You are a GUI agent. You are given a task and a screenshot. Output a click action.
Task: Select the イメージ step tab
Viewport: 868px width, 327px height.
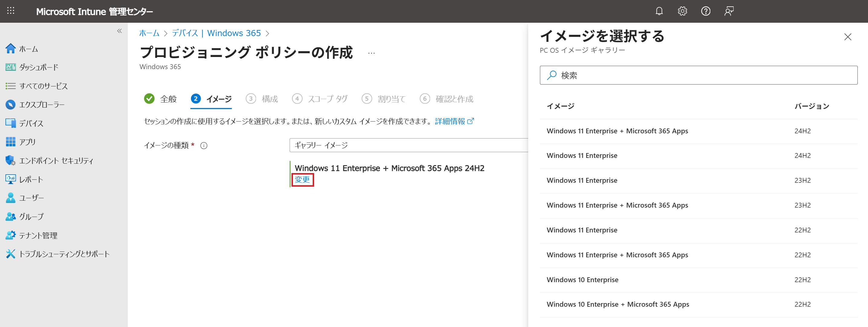[x=211, y=99]
